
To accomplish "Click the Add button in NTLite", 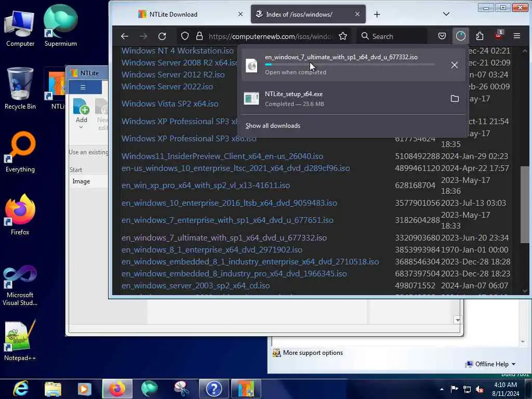I will [82, 111].
